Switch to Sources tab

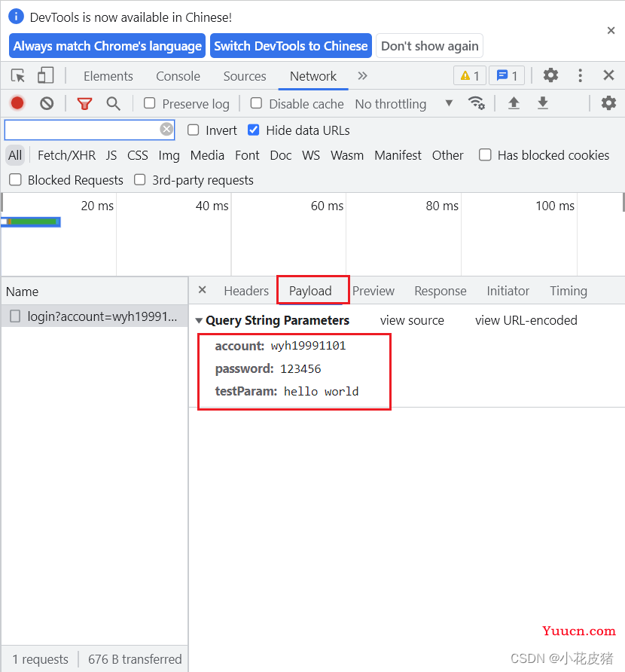click(245, 76)
